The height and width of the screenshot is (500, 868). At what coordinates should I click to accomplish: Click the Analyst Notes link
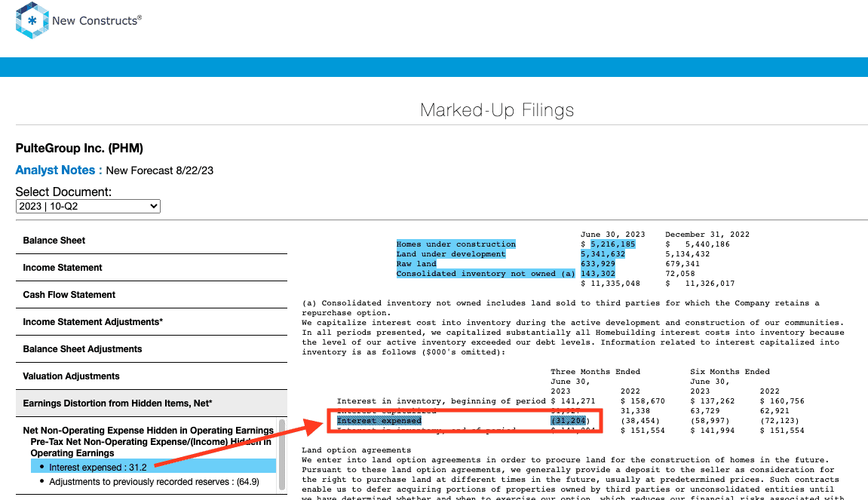click(x=59, y=170)
